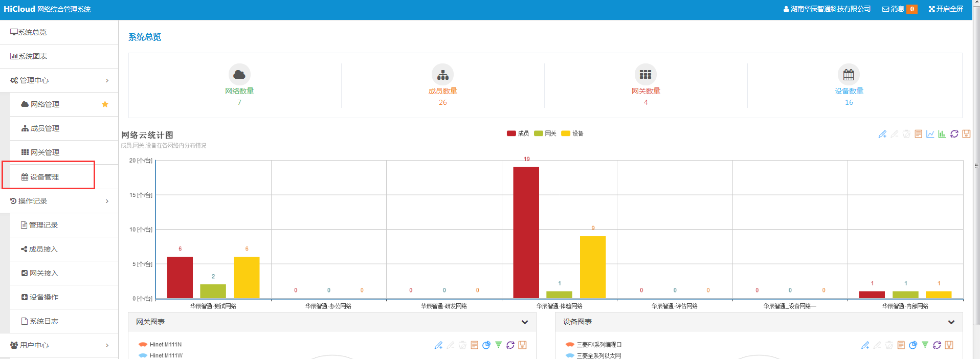Click the refresh icon in 网络云统计图 toolbar
The height and width of the screenshot is (359, 980).
point(954,134)
